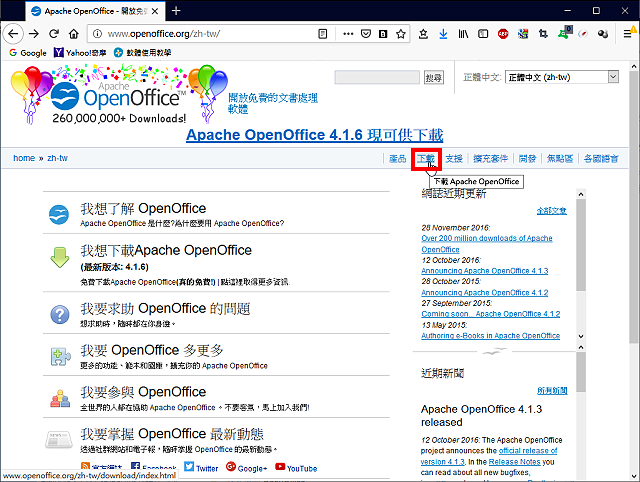Open the bookmarks menu star-tray icon
Image resolution: width=640 pixels, height=482 pixels.
pos(423,34)
